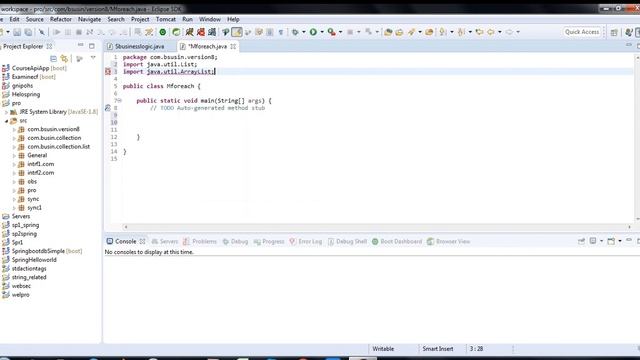Minimize the Project Explorer panel

tap(80, 46)
